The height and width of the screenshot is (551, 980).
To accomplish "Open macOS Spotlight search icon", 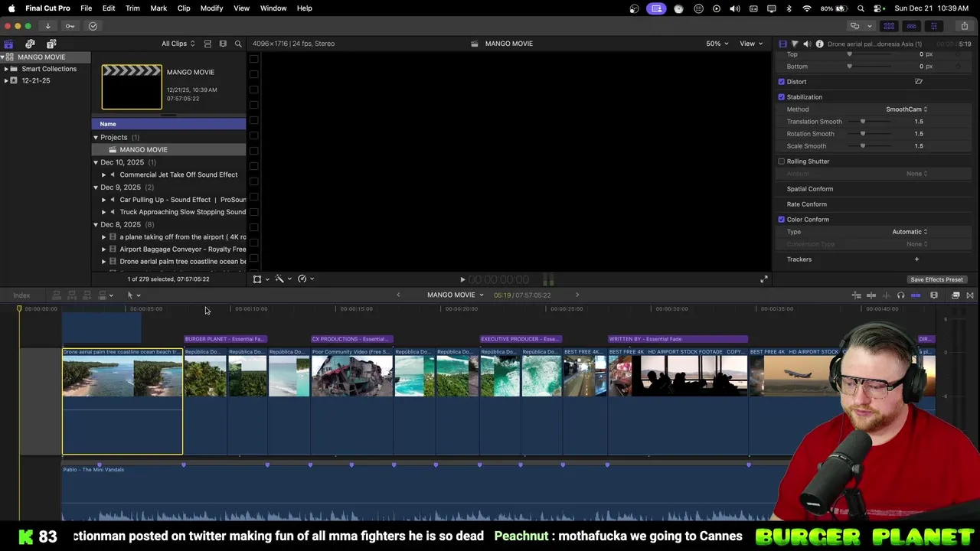I will (x=861, y=8).
